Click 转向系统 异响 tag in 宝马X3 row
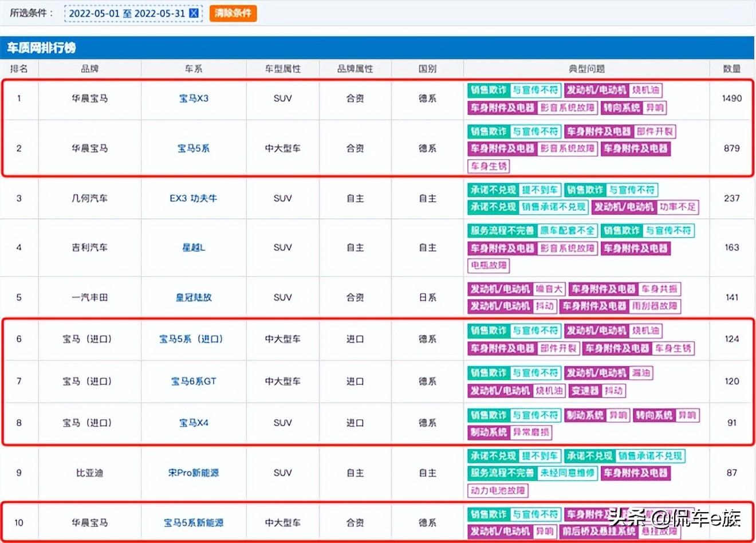The height and width of the screenshot is (543, 756). pyautogui.click(x=635, y=108)
